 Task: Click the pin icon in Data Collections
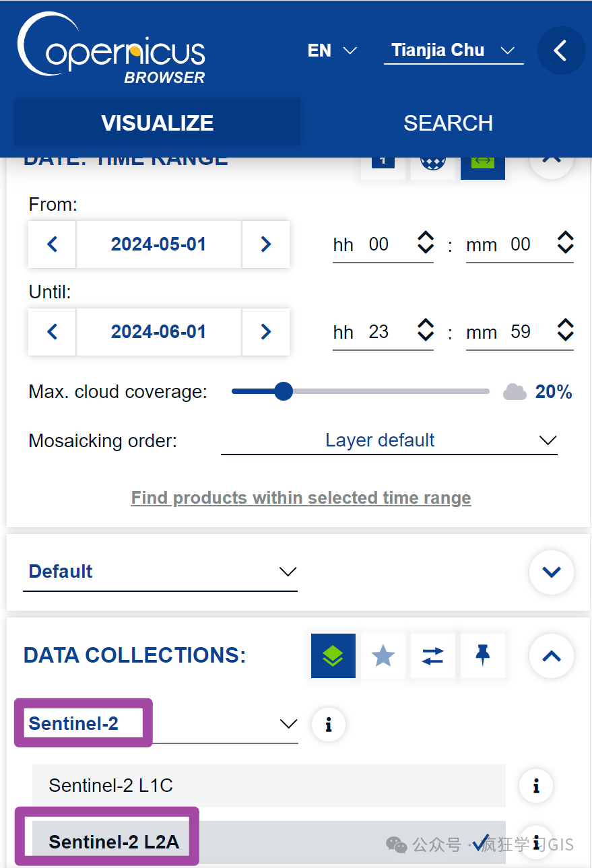[x=482, y=655]
